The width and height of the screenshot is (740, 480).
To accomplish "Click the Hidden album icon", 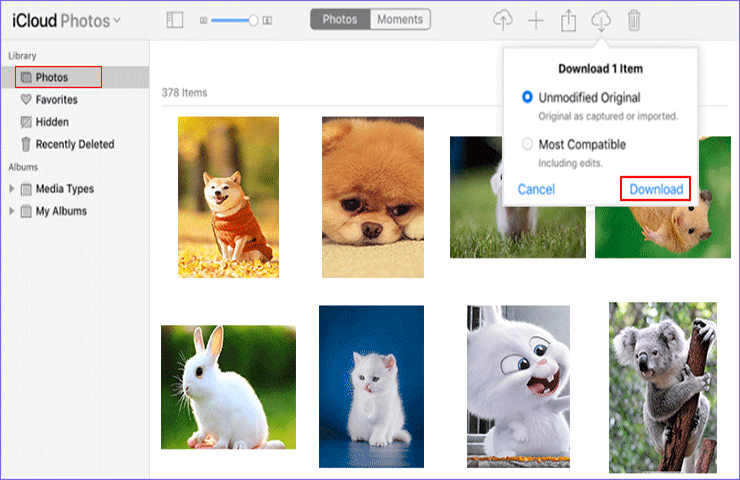I will pos(26,122).
